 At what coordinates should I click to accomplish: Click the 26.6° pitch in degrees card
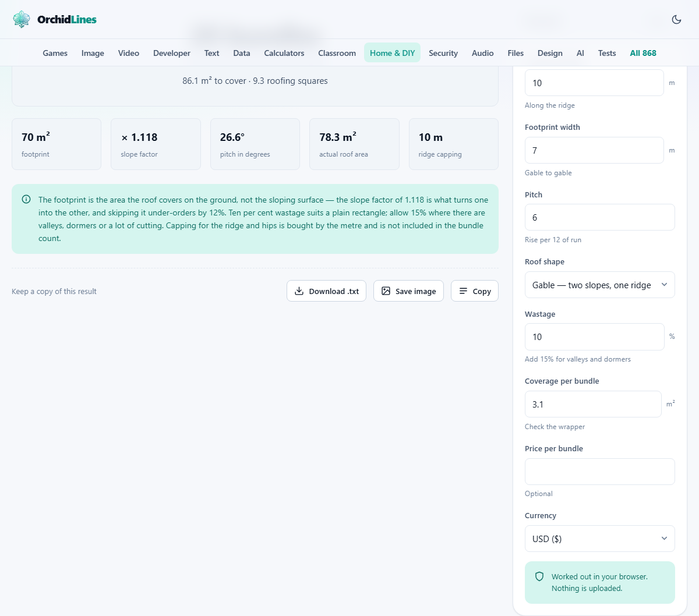[x=255, y=144]
